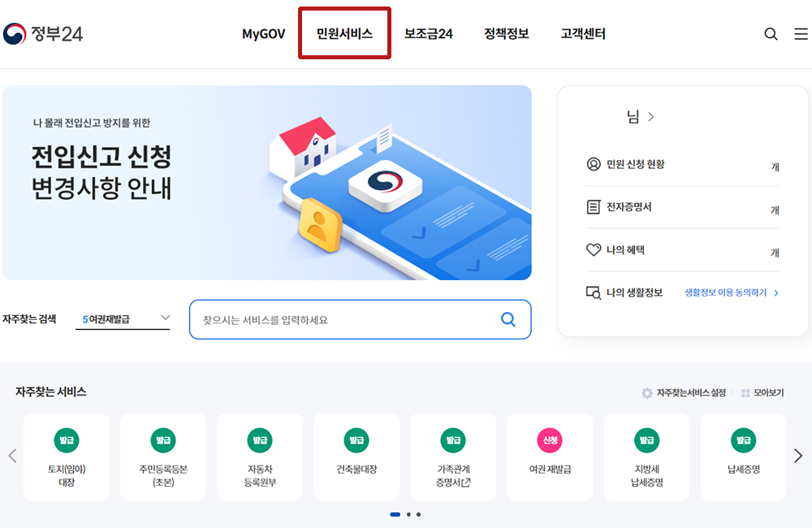Open 가족관계증명서 external link card
The width and height of the screenshot is (812, 528).
[x=453, y=457]
